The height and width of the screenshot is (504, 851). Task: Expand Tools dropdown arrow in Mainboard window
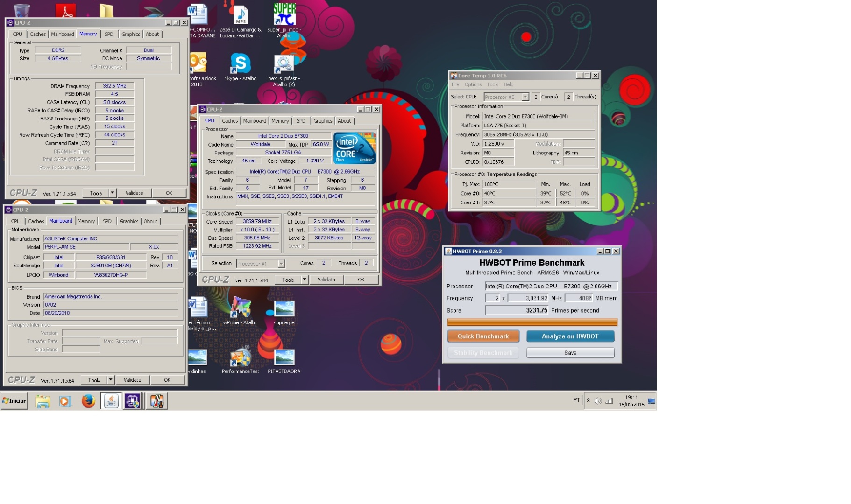tap(110, 380)
